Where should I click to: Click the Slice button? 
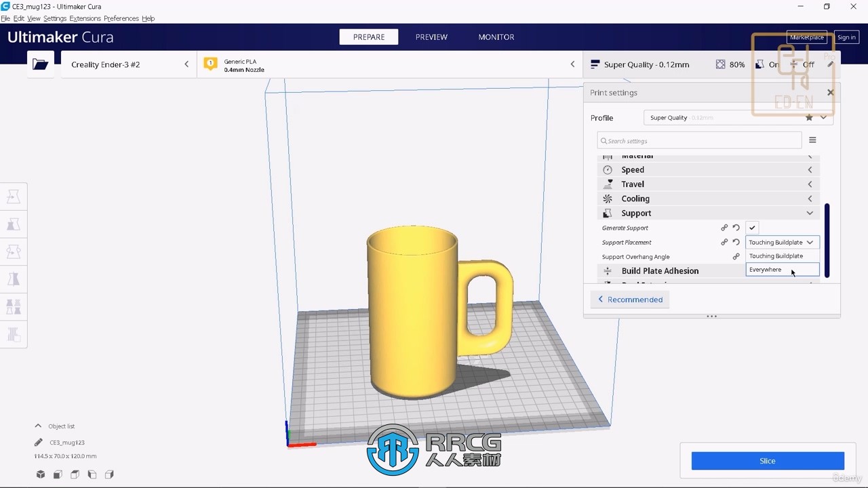pos(768,461)
